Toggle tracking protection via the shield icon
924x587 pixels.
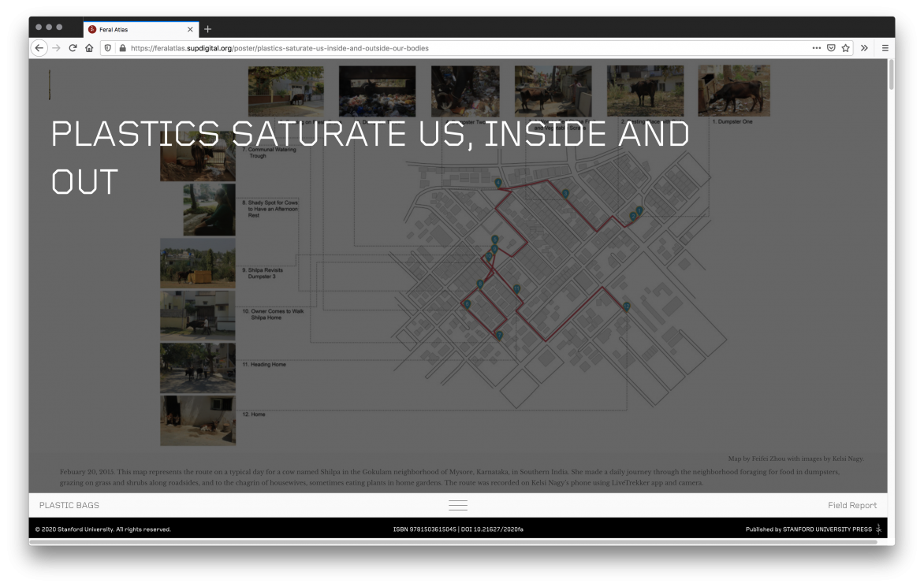click(x=106, y=47)
